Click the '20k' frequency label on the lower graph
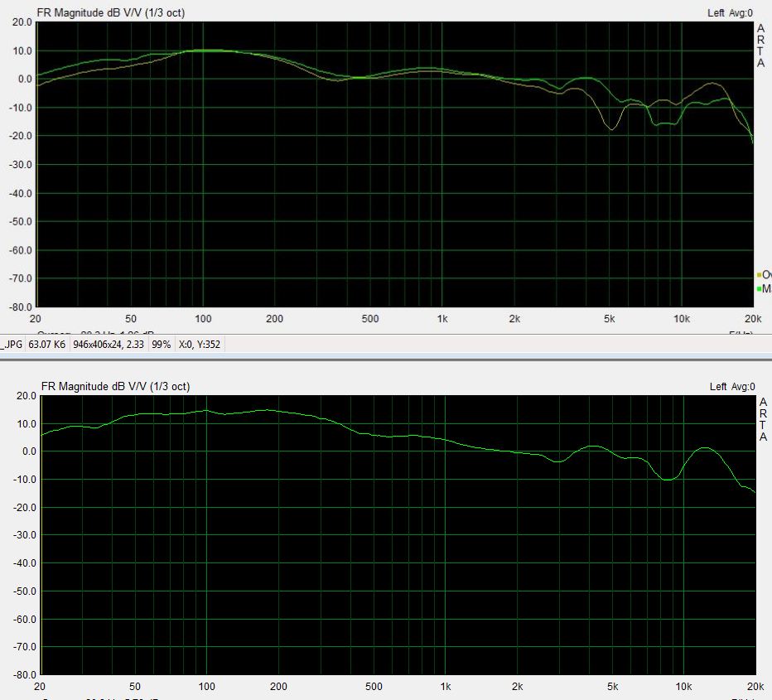Viewport: 772px width, 700px height. (755, 687)
